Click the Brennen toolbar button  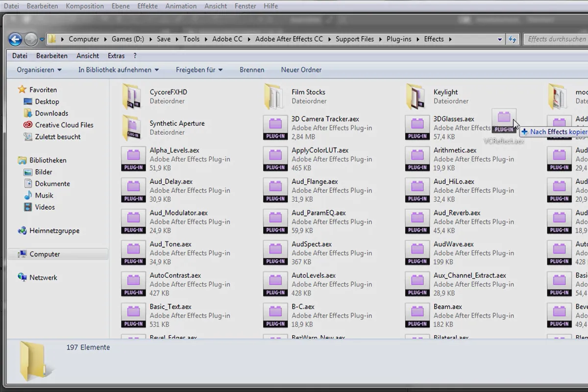[x=252, y=70]
